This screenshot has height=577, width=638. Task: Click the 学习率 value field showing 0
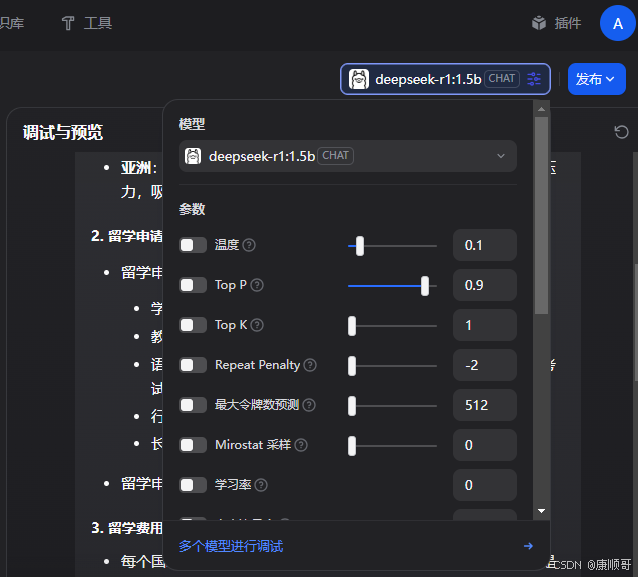point(485,485)
